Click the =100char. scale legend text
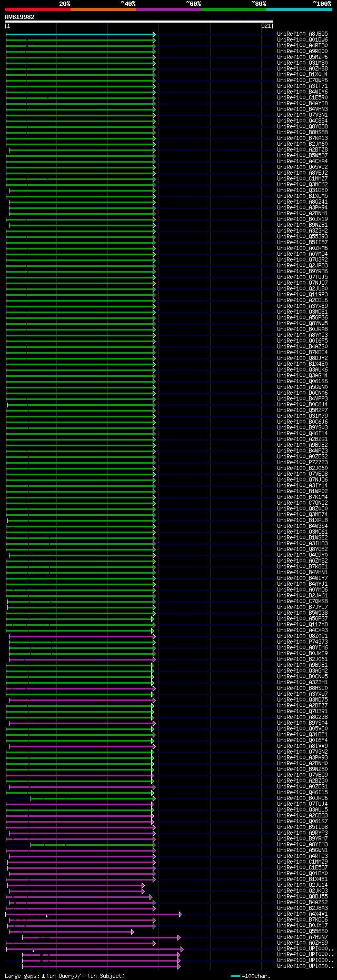This screenshot has height=980, width=337. tap(256, 976)
